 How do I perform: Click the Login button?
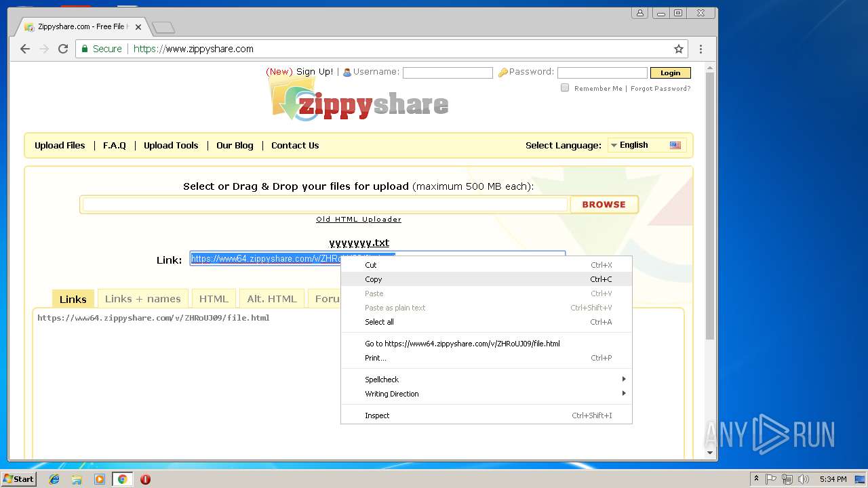pyautogui.click(x=670, y=73)
